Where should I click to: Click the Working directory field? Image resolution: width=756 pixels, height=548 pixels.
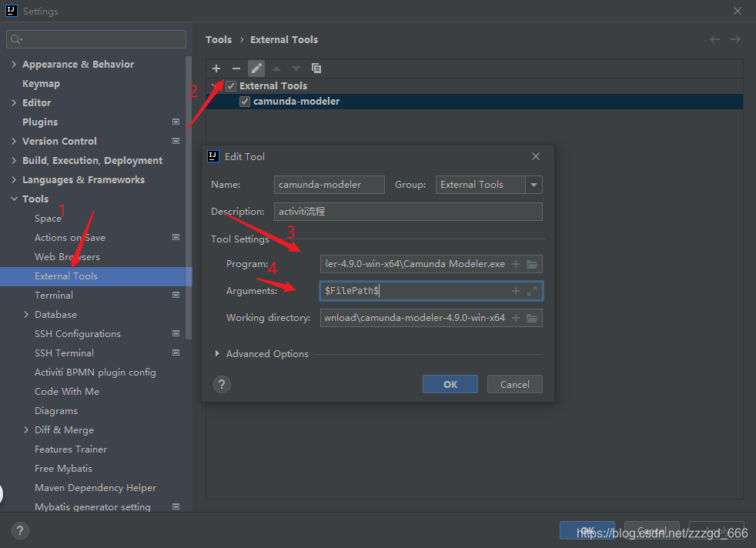click(415, 318)
